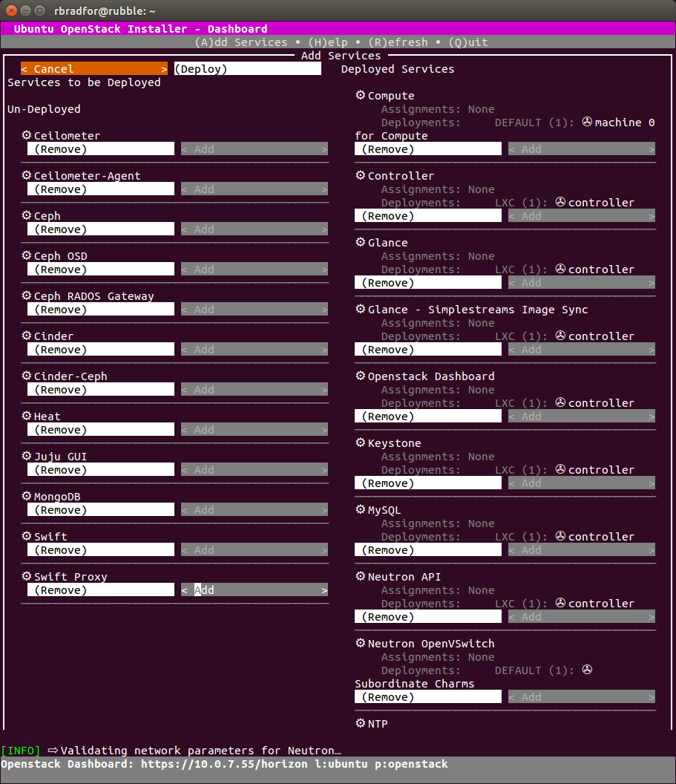Screen dimensions: 676x784
Task: Click the gear icon beside Heat
Action: pos(27,416)
